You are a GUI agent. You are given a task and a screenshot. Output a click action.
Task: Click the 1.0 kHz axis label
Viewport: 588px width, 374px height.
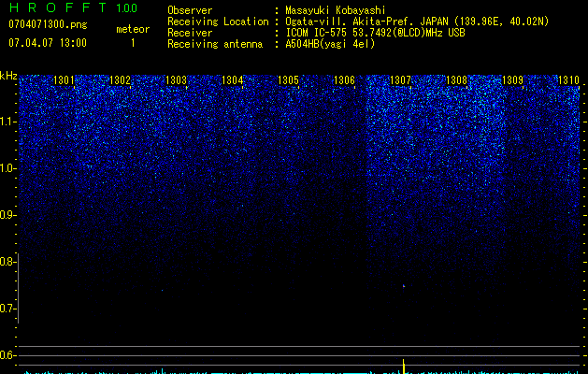tap(7, 168)
